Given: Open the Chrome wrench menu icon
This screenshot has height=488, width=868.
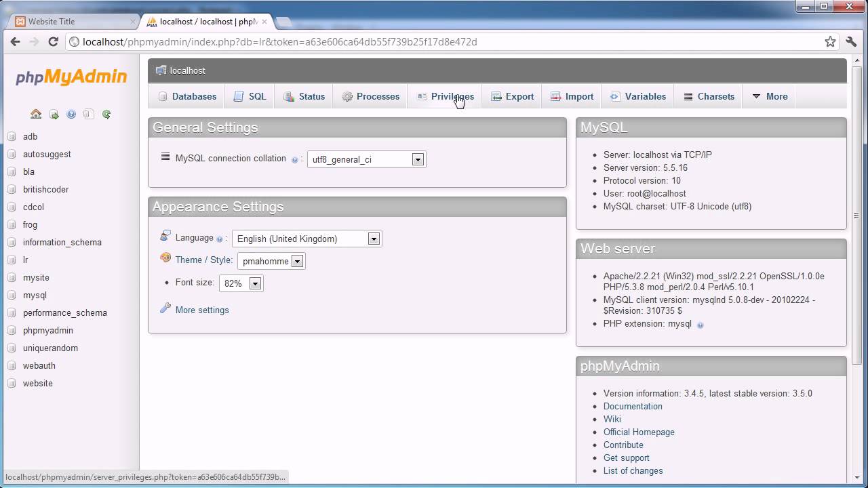Looking at the screenshot, I should [x=852, y=41].
